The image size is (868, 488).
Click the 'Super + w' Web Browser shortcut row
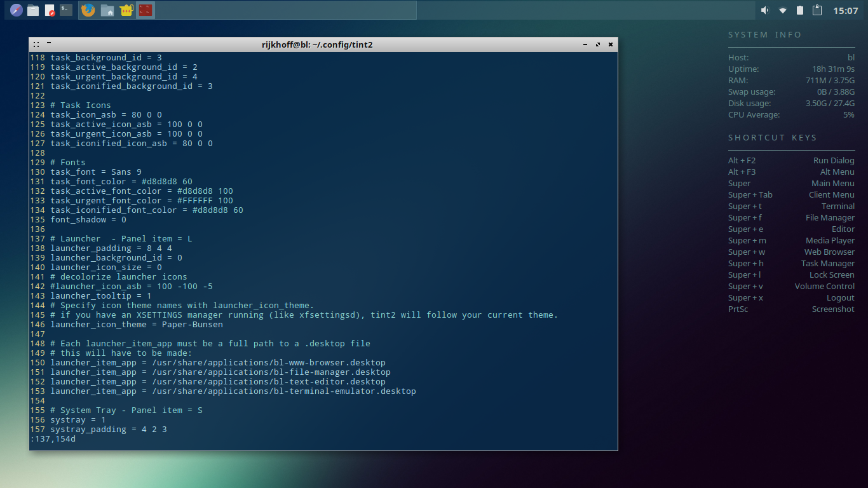coord(791,252)
